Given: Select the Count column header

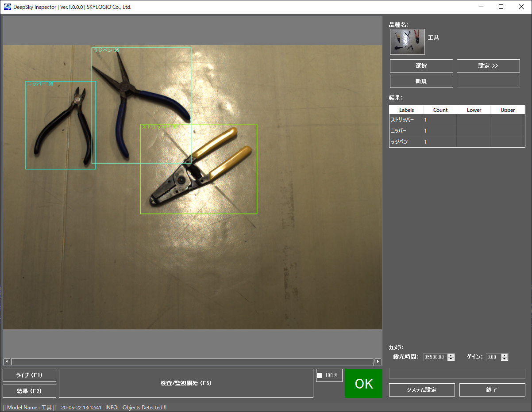Looking at the screenshot, I should coord(440,110).
